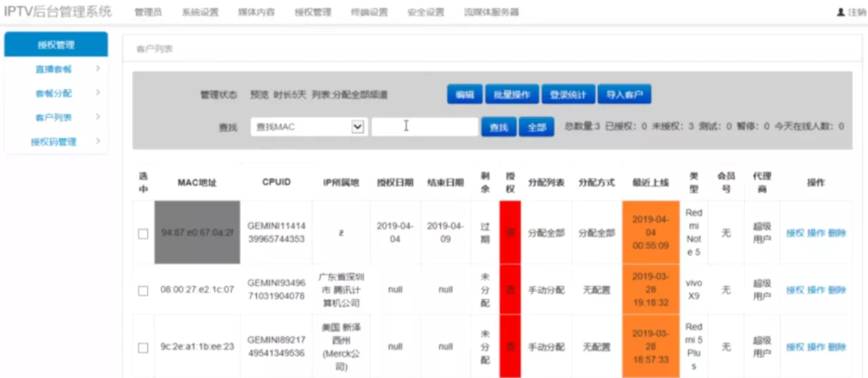Click highlighted MAC 94:87:e0:67:0a:2f cell
The height and width of the screenshot is (378, 868).
coord(197,232)
